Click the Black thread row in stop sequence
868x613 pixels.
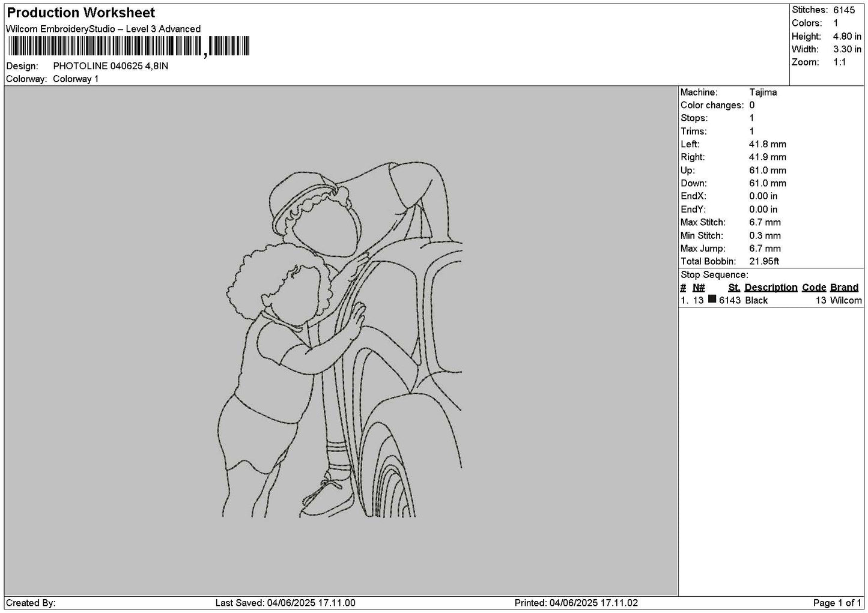[x=771, y=300]
